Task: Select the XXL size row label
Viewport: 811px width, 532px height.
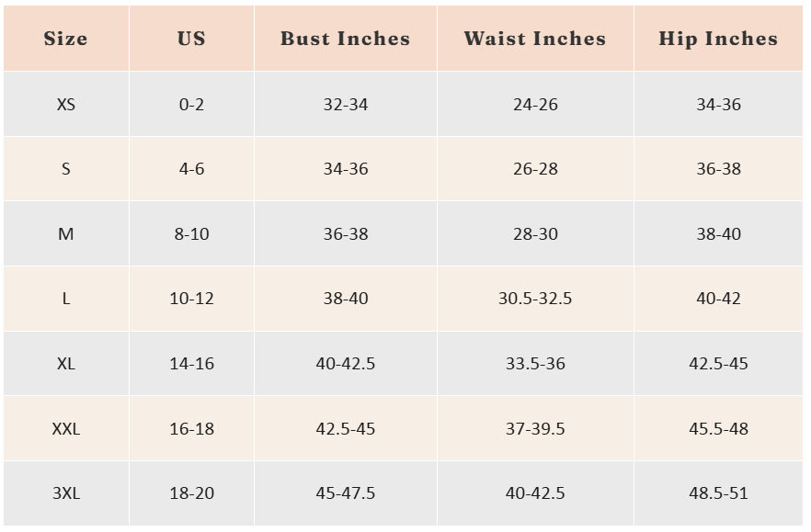Action: 65,429
